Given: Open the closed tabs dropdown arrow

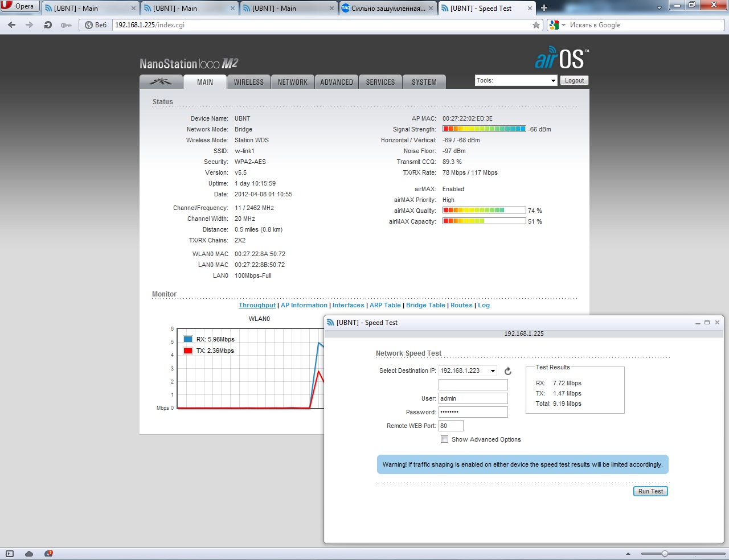Looking at the screenshot, I should coord(660,8).
